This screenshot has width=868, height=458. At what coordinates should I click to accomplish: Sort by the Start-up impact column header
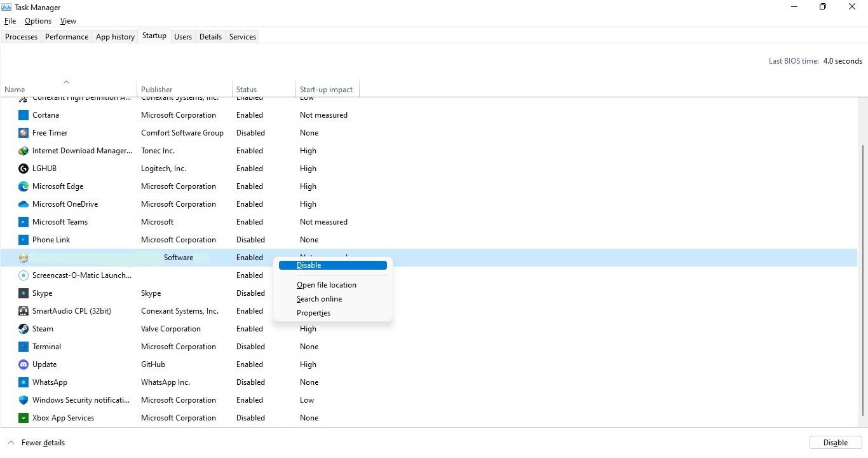pos(328,88)
